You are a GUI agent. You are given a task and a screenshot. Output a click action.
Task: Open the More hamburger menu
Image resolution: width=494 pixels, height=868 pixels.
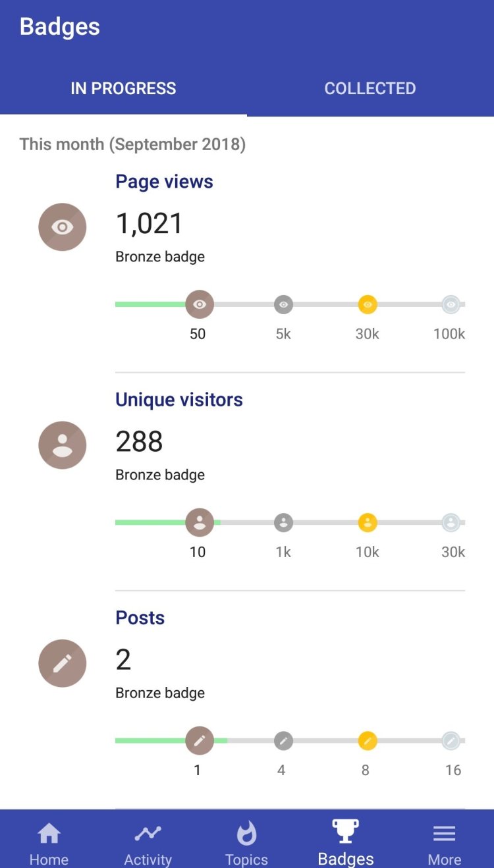(x=445, y=842)
